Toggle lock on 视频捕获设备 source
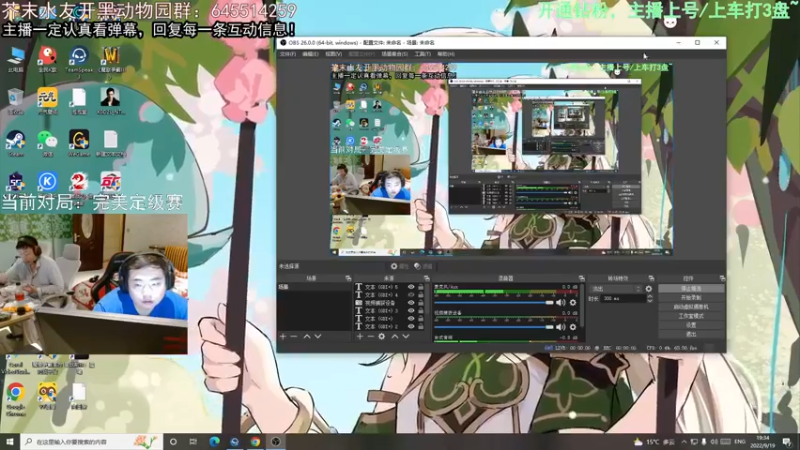800x450 pixels. coord(421,303)
